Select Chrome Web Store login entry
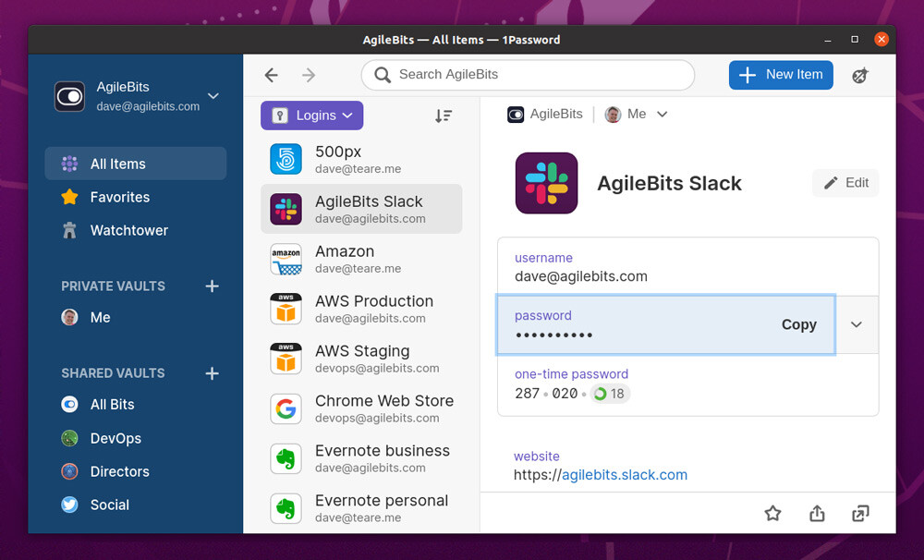 361,408
